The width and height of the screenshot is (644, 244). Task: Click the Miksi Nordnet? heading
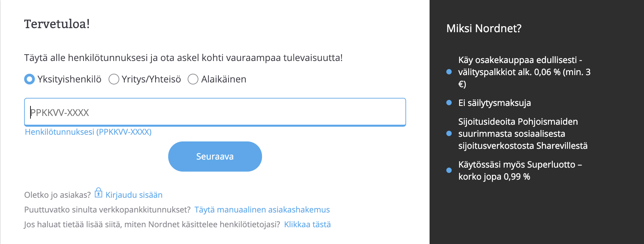click(x=484, y=28)
